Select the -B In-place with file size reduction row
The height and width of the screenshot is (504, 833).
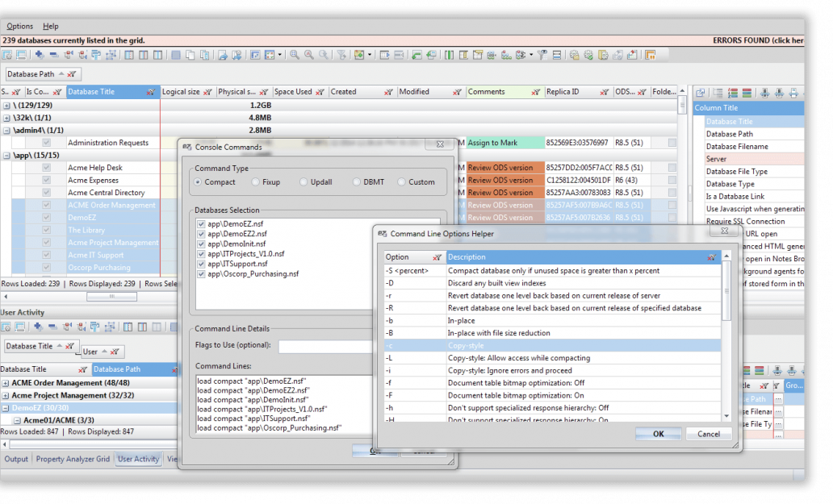coord(552,333)
